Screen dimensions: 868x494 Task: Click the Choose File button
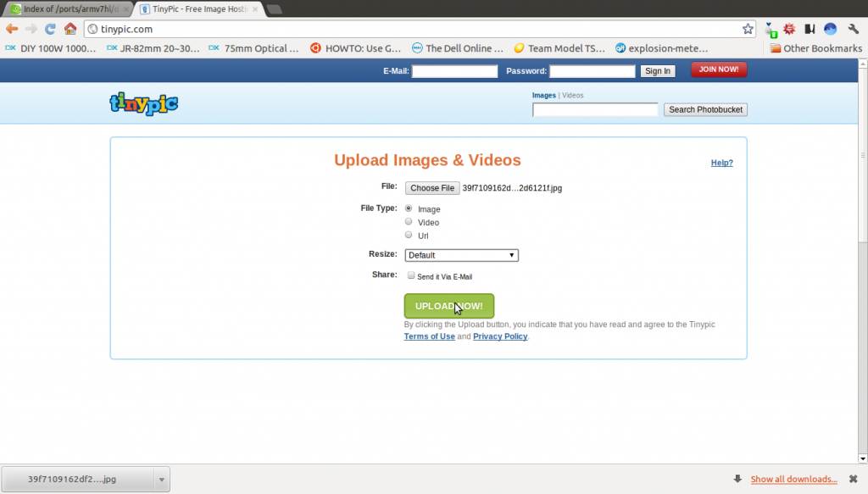[x=431, y=188]
